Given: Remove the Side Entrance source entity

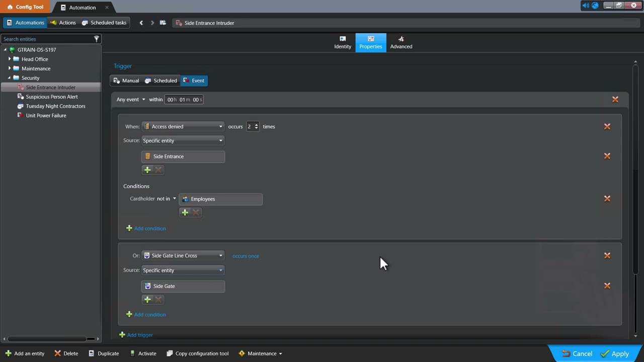Looking at the screenshot, I should (x=607, y=156).
